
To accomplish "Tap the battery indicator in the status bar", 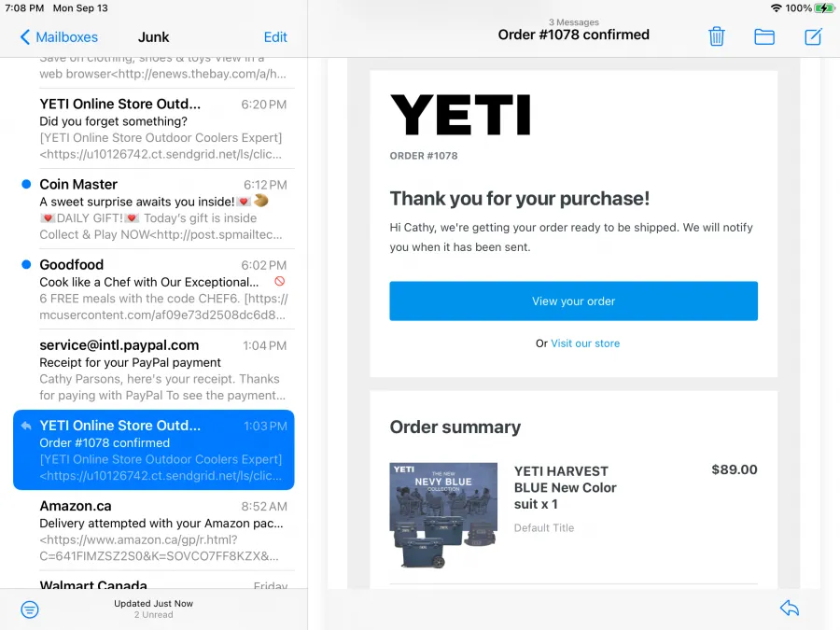I will coord(824,8).
